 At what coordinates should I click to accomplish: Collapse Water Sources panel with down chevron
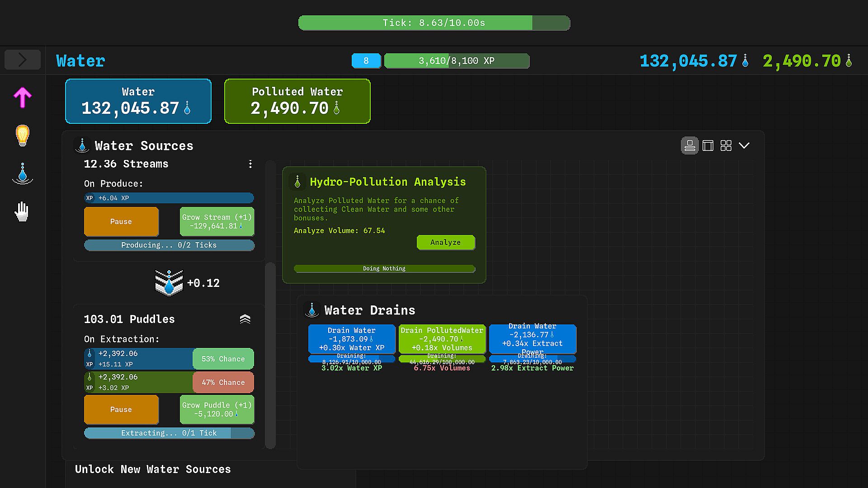click(744, 145)
